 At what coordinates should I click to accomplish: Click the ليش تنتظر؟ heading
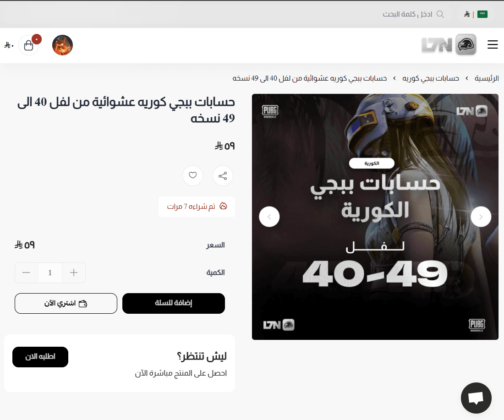coord(202,356)
